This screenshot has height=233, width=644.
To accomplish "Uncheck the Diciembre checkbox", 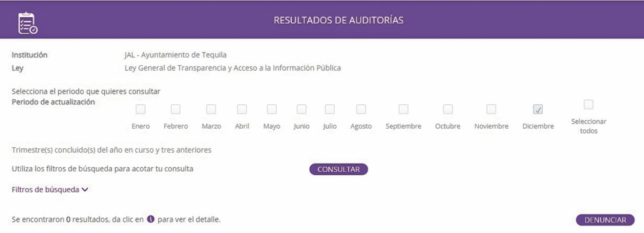I will [x=537, y=109].
